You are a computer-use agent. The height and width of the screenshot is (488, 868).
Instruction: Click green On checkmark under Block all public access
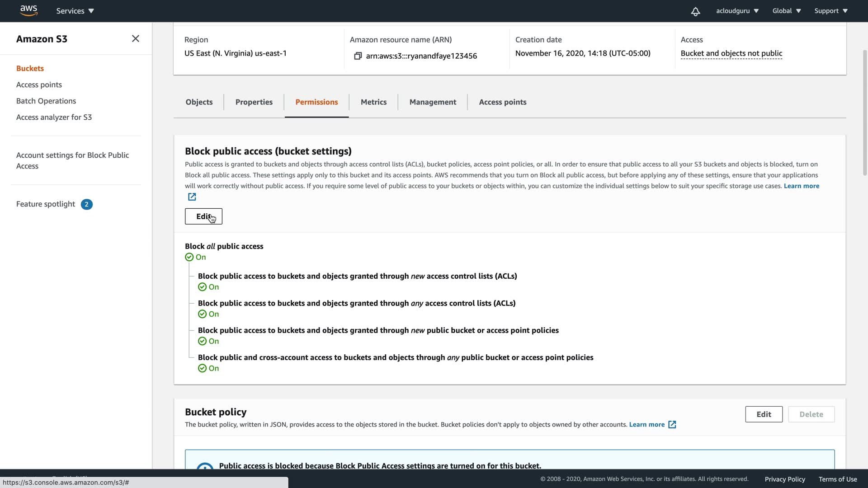click(x=189, y=257)
